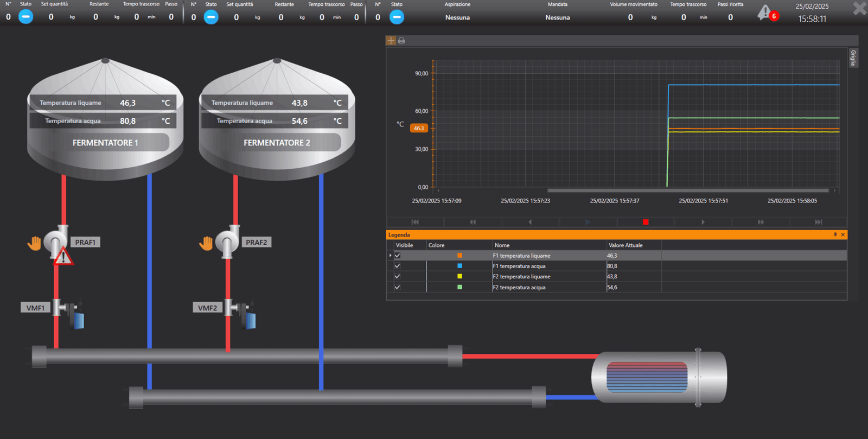Expand the first legend row arrow

[390, 256]
